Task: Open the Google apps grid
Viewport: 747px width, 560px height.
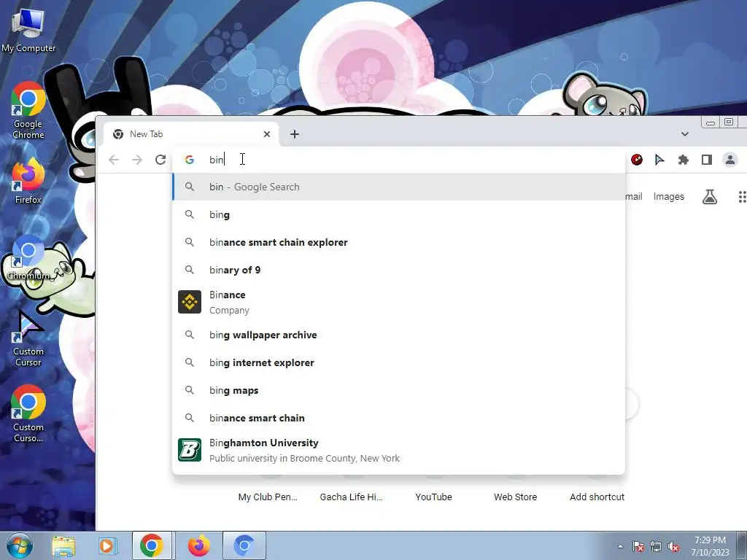Action: click(x=742, y=197)
